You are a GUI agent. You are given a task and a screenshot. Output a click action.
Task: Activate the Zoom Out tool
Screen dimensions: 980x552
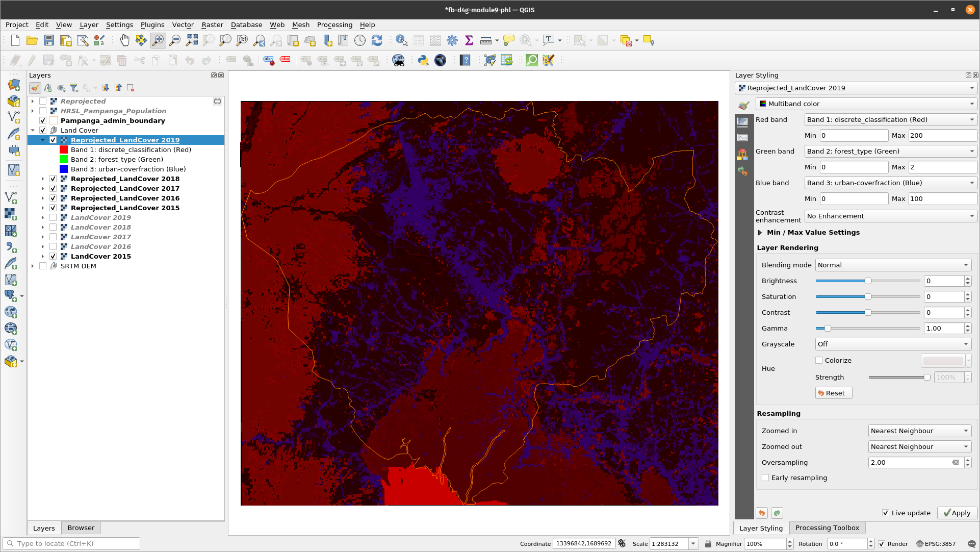click(x=175, y=40)
